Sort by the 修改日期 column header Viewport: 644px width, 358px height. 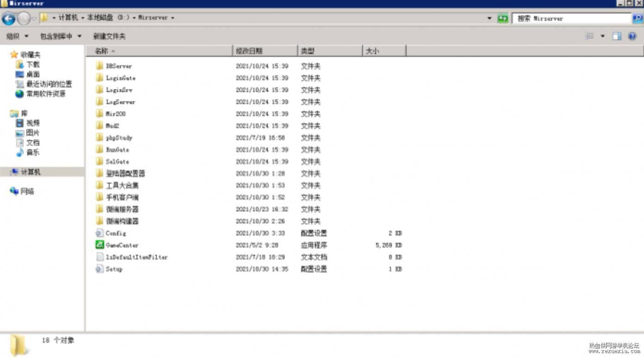tap(265, 51)
